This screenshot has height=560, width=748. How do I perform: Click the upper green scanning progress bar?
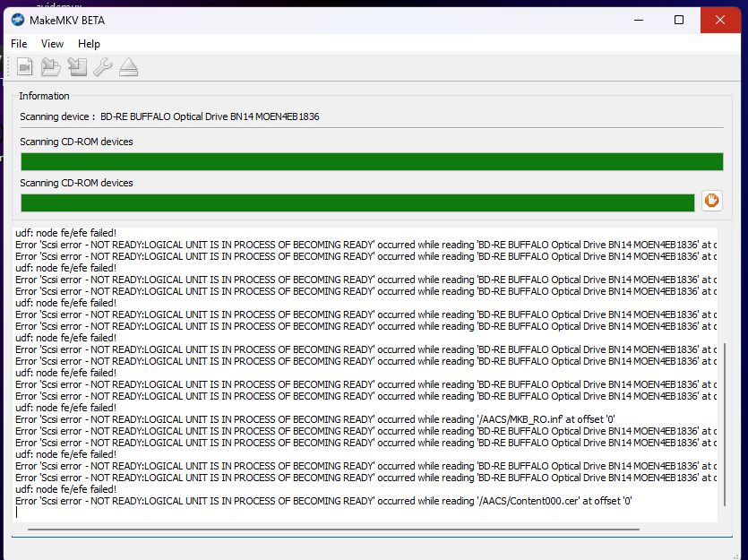(371, 161)
